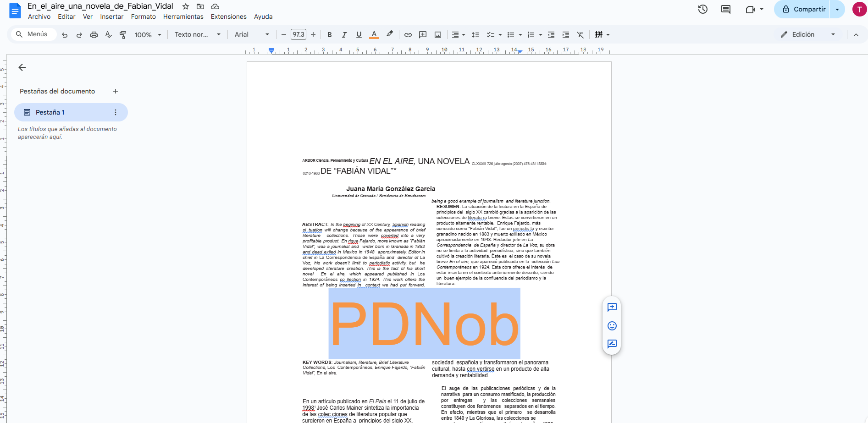Star this document
The image size is (868, 423).
point(186,6)
